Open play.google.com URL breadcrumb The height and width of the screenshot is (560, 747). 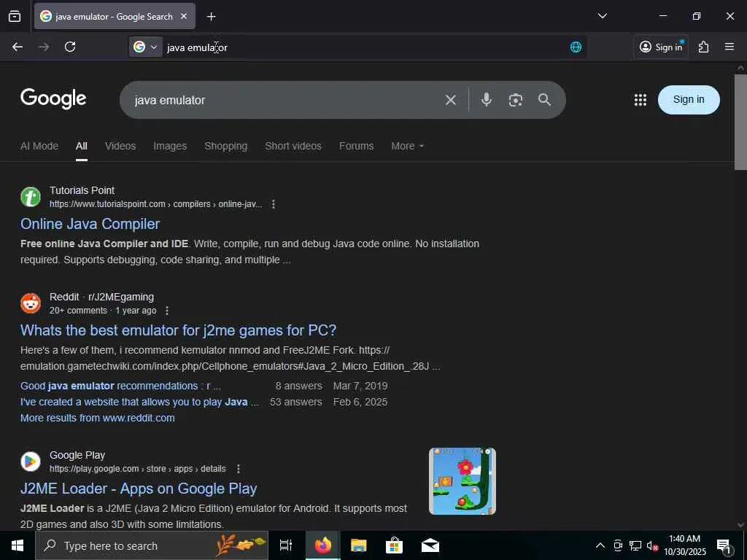(x=138, y=469)
